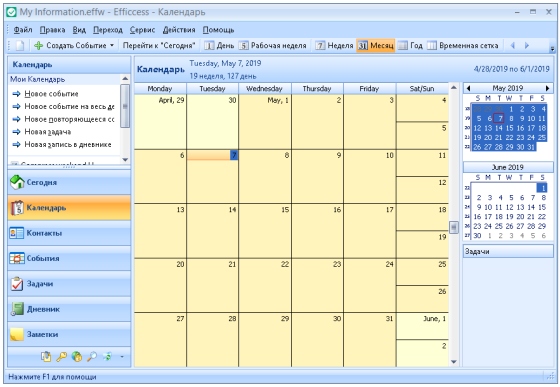This screenshot has height=387, width=560.
Task: Click the sidebar list scroll down arrow
Action: pyautogui.click(x=125, y=160)
